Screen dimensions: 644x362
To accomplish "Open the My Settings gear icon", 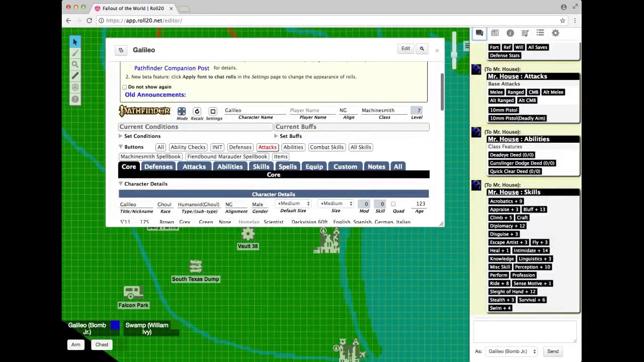I will (555, 33).
